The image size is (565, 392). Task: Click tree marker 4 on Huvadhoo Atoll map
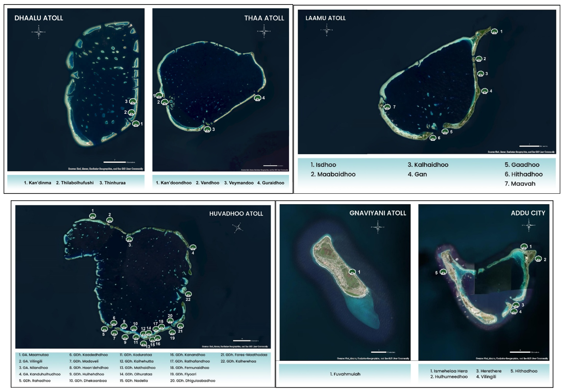(193, 247)
